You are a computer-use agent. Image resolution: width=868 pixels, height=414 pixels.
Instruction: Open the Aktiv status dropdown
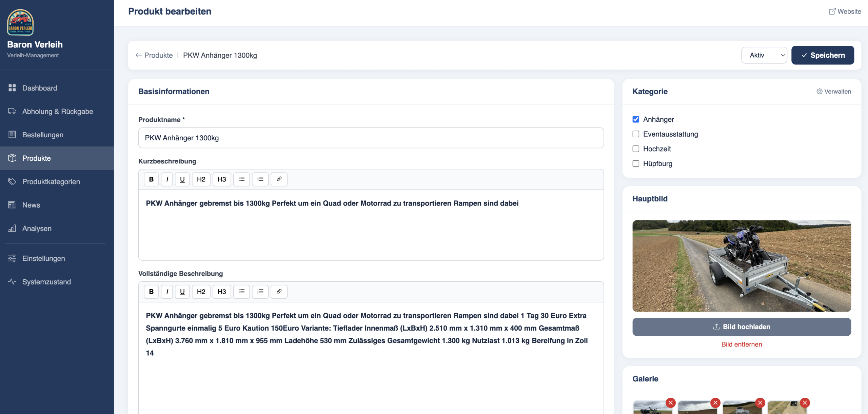coord(764,55)
